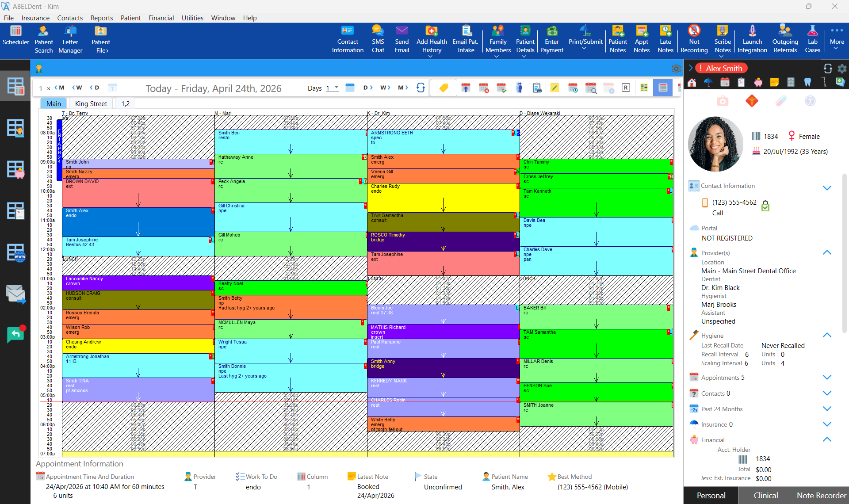Open the Family Members tool
This screenshot has width=849, height=504.
tap(498, 40)
